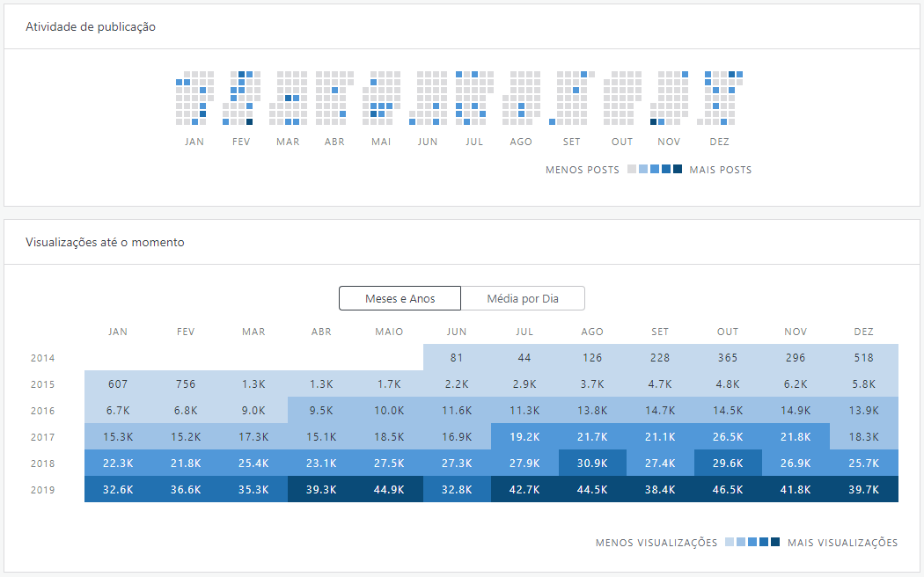Select the 2019 year row label
Screen dimensions: 924x577
(42, 490)
